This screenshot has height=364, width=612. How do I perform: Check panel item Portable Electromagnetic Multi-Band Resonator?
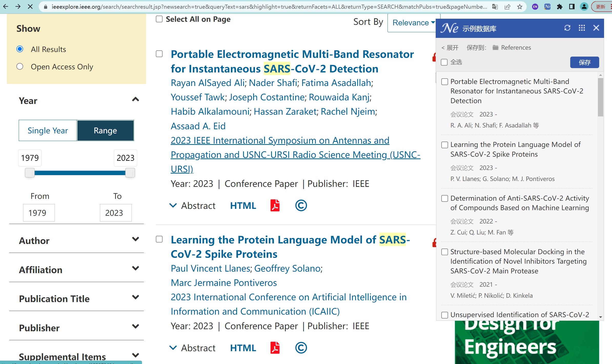pos(445,82)
